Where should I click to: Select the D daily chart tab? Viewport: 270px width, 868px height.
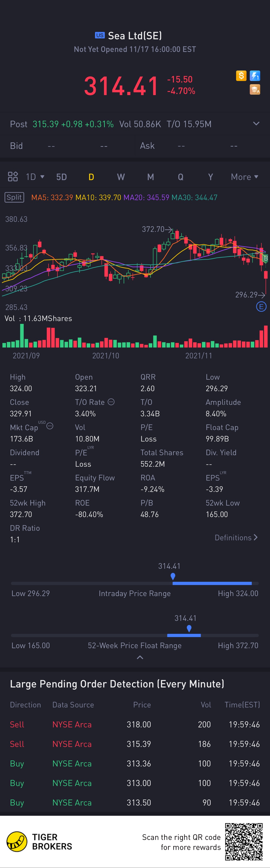coord(91,177)
